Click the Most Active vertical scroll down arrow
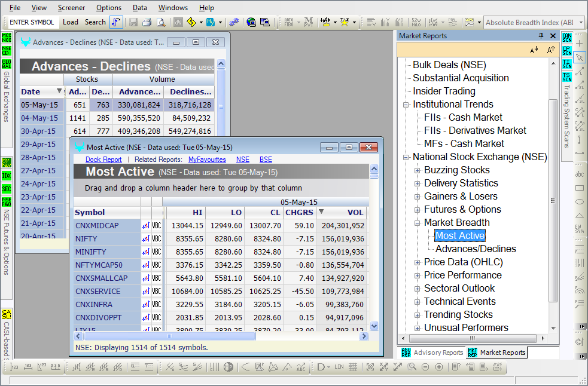Viewport: 588px width, 386px height. click(x=374, y=326)
